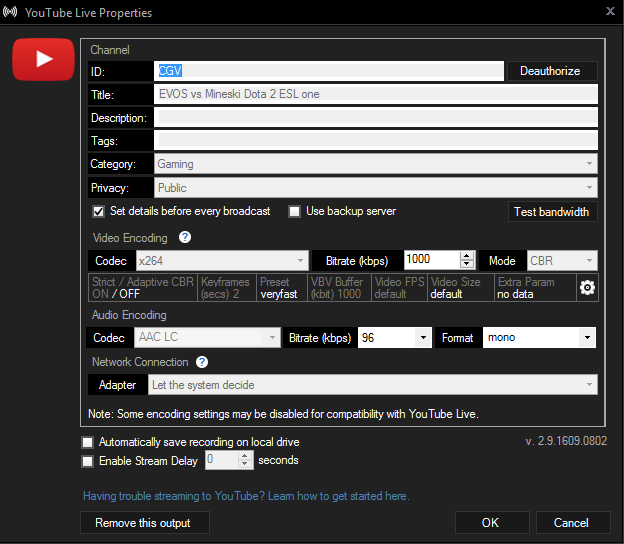The width and height of the screenshot is (624, 544).
Task: Increase stream delay seconds up arrow
Action: click(245, 456)
